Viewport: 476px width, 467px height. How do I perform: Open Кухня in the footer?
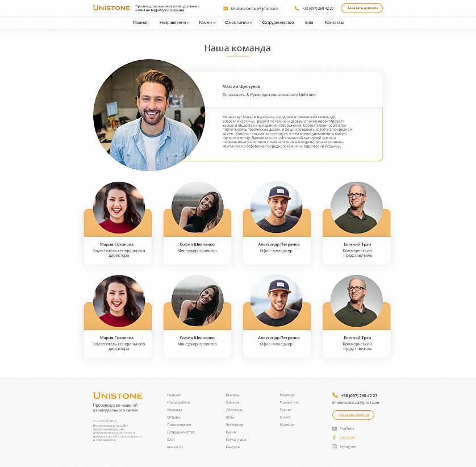pyautogui.click(x=231, y=432)
